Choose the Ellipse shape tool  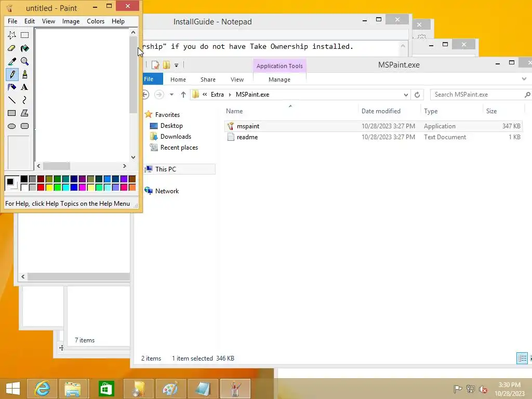click(x=12, y=126)
